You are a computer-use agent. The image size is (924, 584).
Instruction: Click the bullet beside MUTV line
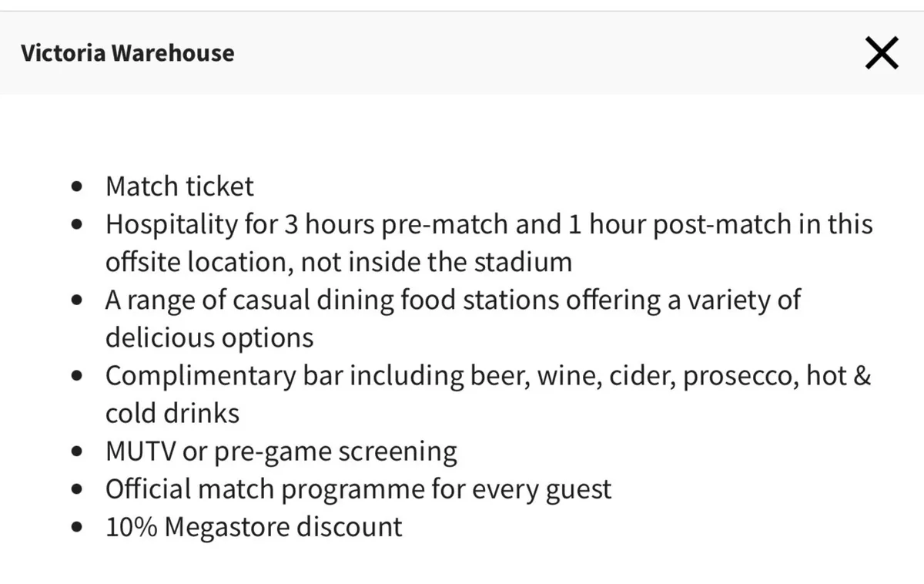pyautogui.click(x=76, y=450)
